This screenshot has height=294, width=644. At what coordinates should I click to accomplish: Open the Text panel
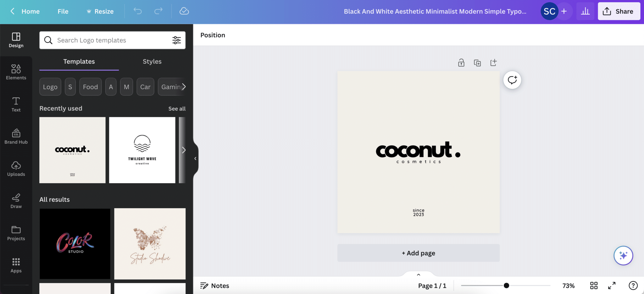(x=15, y=104)
